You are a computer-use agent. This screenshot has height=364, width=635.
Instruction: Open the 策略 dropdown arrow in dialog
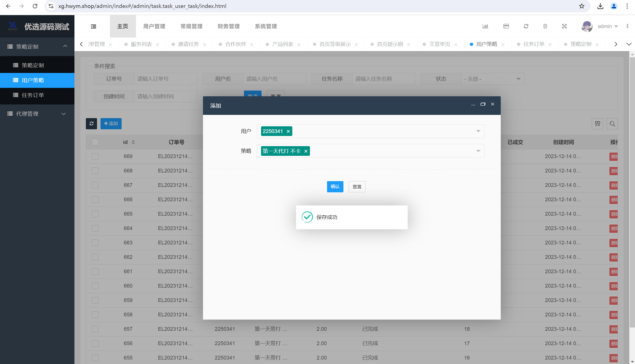(478, 151)
